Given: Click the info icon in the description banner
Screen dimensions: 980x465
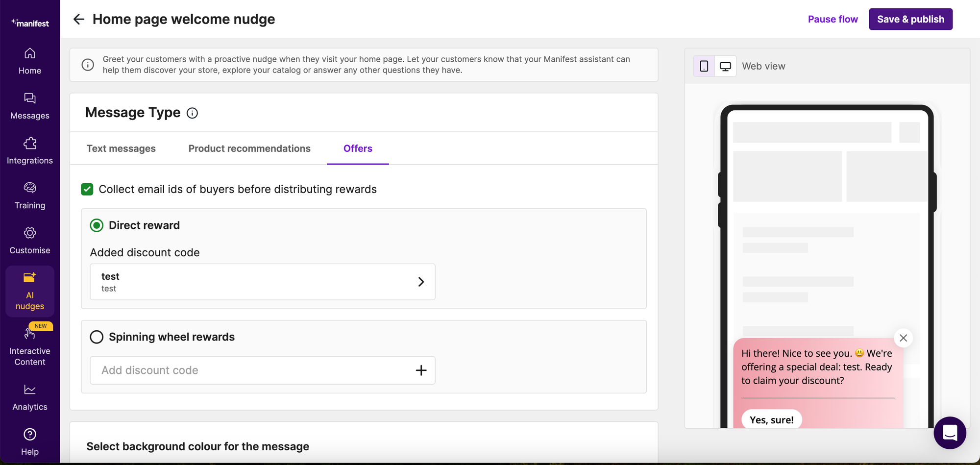Looking at the screenshot, I should [88, 65].
